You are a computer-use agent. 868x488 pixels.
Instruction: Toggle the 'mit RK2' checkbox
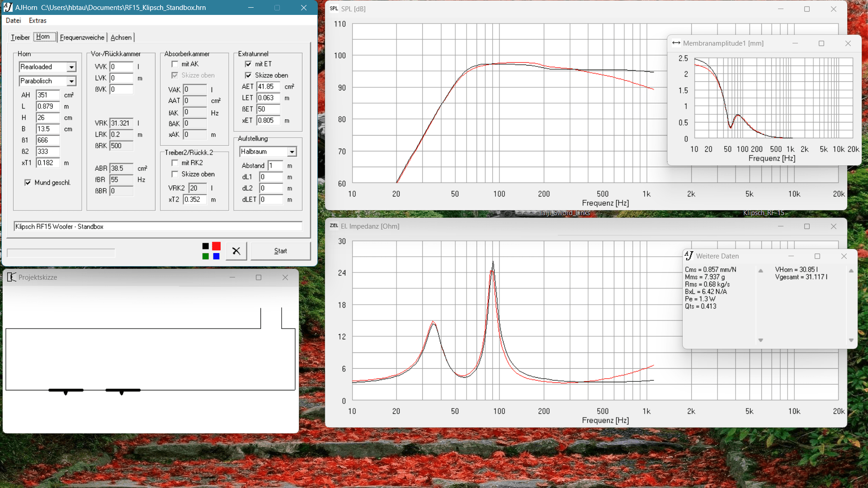pos(175,163)
